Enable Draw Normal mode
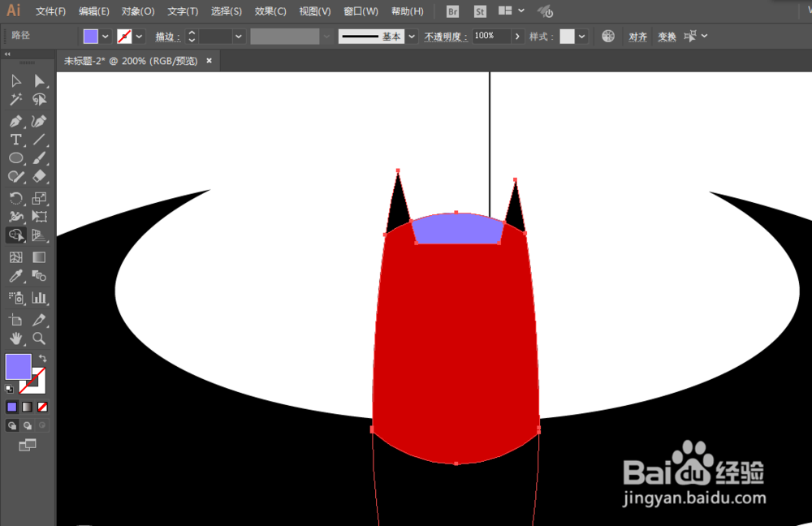Image resolution: width=812 pixels, height=526 pixels. [12, 425]
